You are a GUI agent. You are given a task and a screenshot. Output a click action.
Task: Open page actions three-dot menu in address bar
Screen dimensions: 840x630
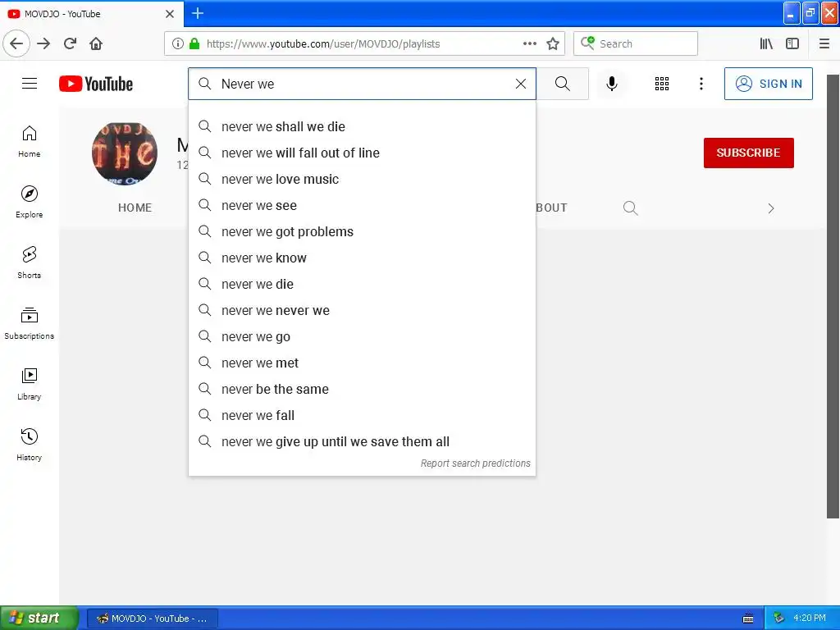coord(529,43)
